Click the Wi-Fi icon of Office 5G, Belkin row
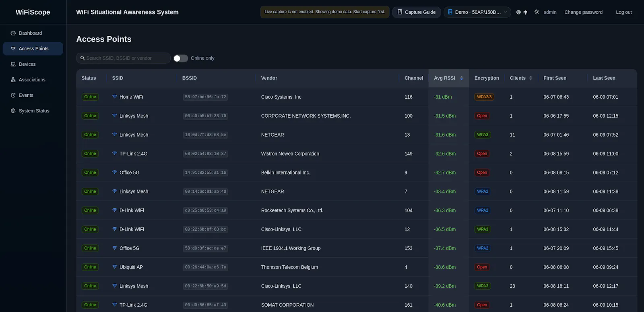Screen dimensions: 644x312 115,173
